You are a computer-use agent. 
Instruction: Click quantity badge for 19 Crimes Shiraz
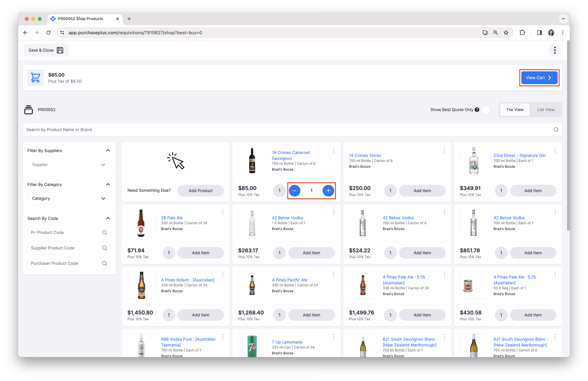click(x=390, y=190)
